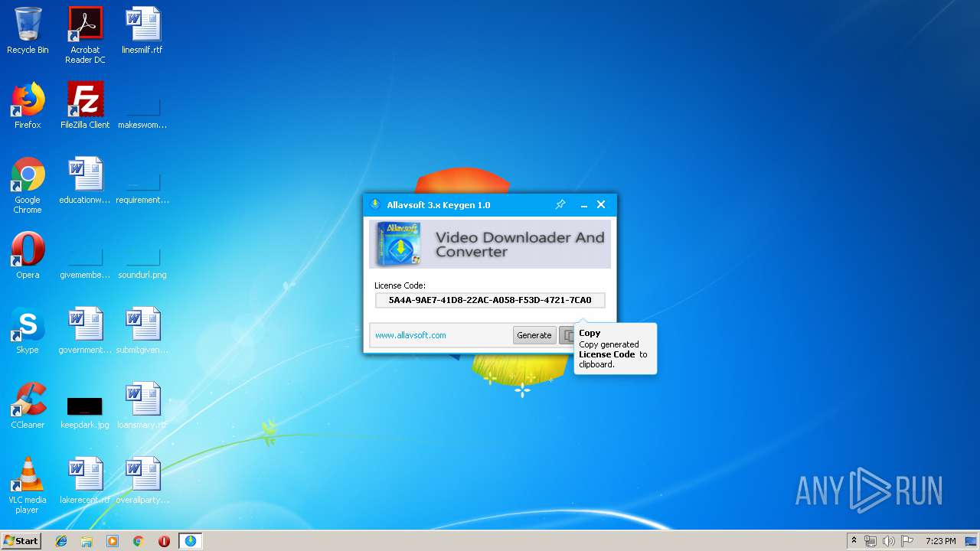Close the Allavsoft Keygen window

click(601, 205)
